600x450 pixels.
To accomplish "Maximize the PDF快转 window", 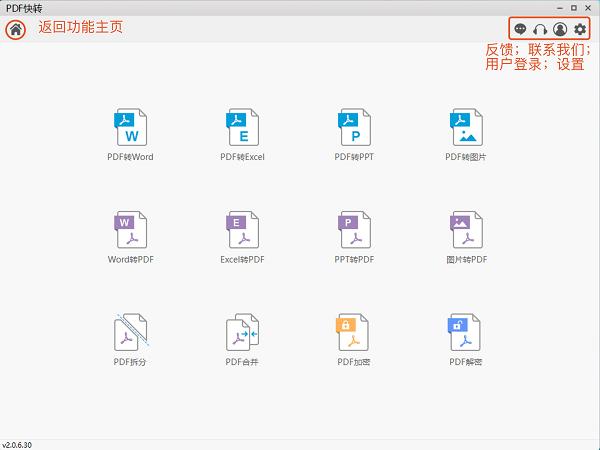I will tap(572, 7).
